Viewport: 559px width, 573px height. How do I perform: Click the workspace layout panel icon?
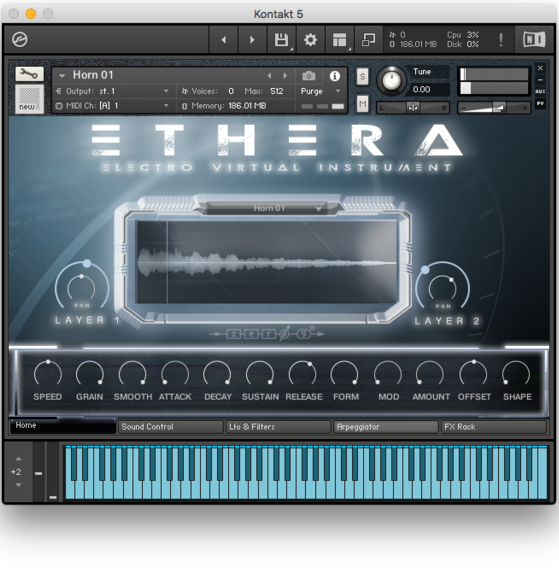tap(339, 39)
